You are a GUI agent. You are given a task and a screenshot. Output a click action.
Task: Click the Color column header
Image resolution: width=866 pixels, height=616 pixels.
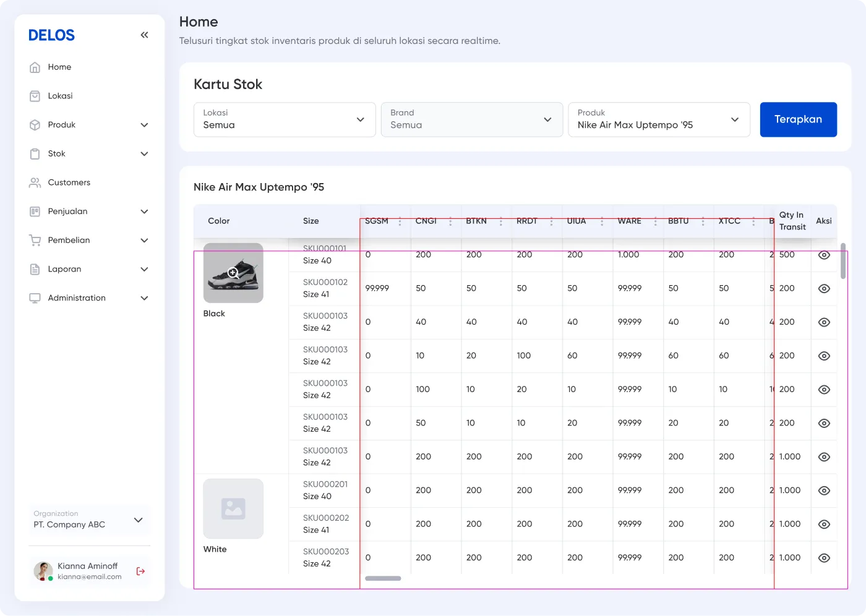[x=218, y=221]
